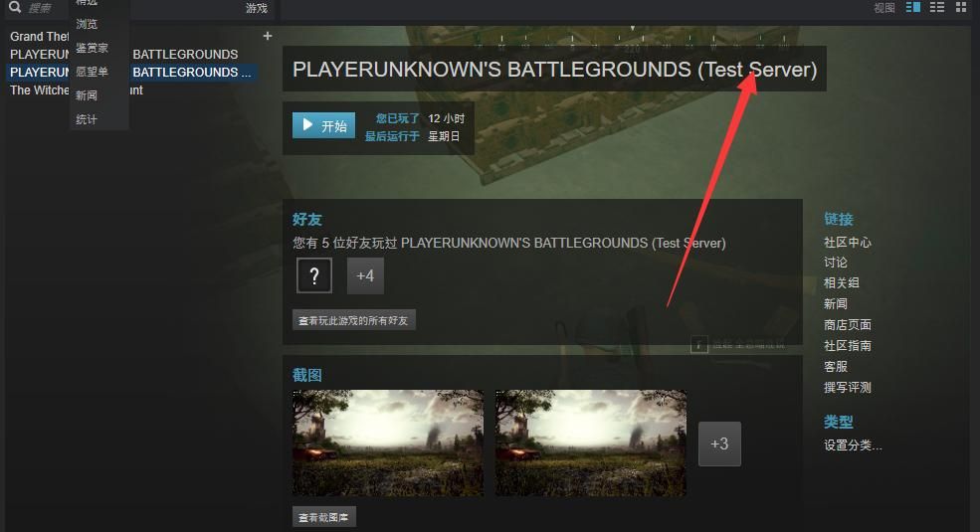Open friend avatar with question mark
Image resolution: width=980 pixels, height=532 pixels.
pyautogui.click(x=314, y=275)
